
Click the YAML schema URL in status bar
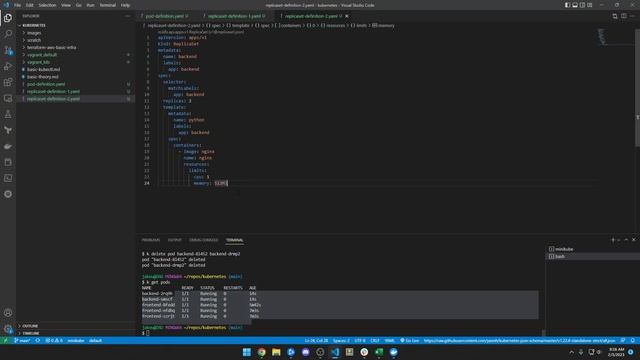point(519,340)
